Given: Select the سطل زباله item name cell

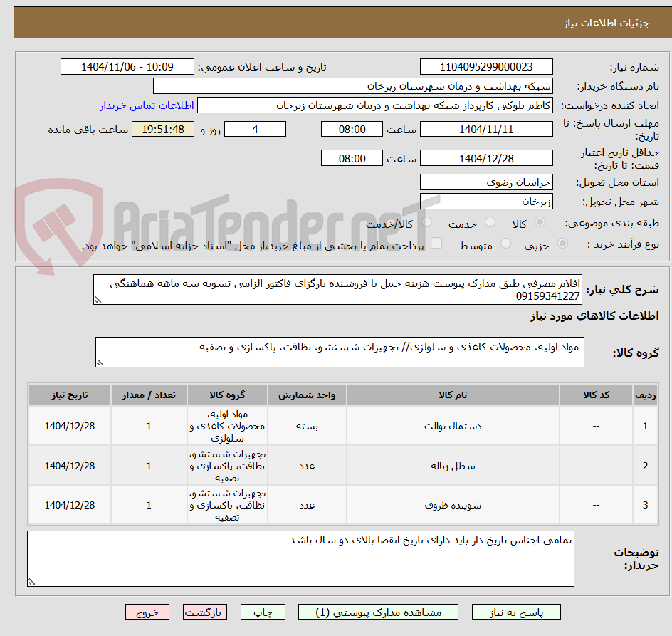Looking at the screenshot, I should tap(453, 466).
